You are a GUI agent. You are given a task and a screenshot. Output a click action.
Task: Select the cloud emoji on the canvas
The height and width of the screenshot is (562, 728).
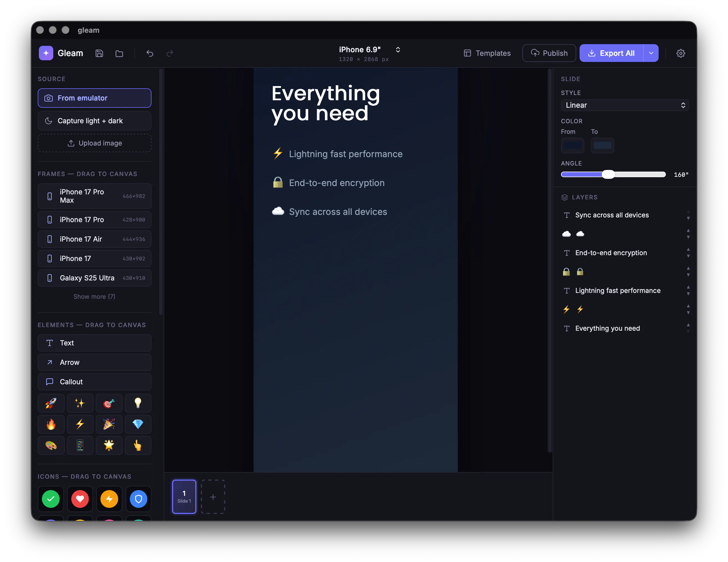point(278,211)
